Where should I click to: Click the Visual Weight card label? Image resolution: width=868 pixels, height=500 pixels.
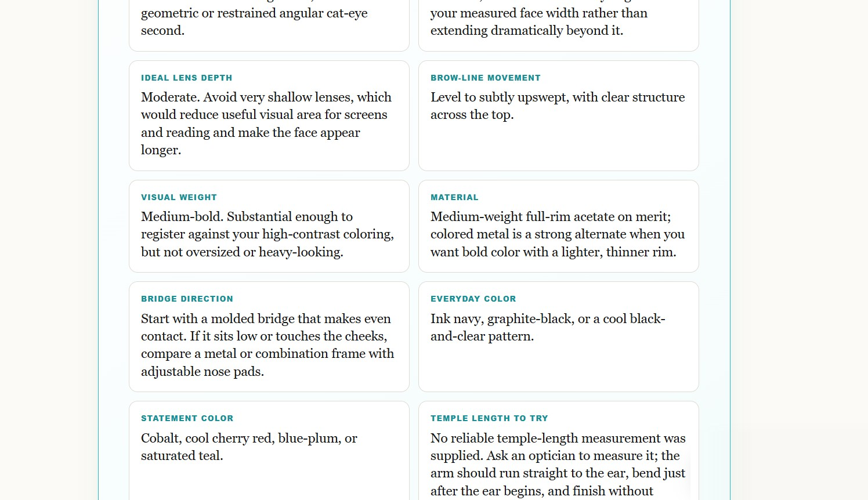point(179,197)
